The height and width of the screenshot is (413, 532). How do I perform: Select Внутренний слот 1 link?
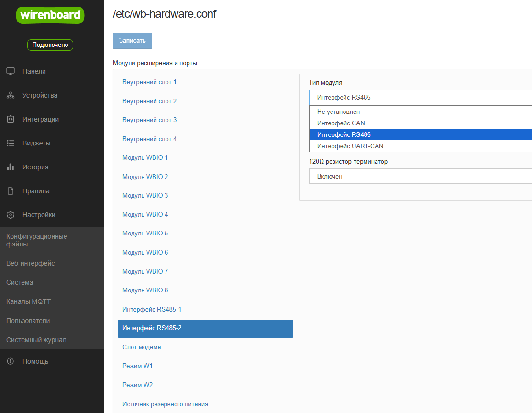click(149, 82)
